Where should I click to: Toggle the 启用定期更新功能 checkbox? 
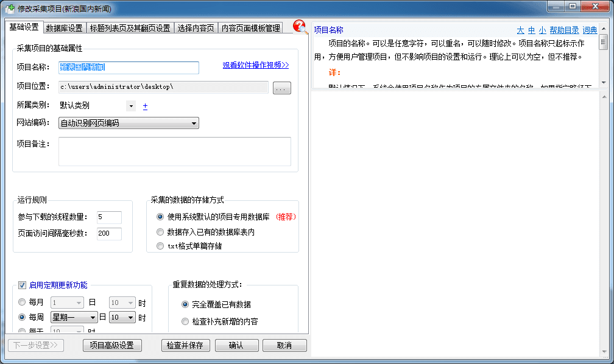coord(23,284)
